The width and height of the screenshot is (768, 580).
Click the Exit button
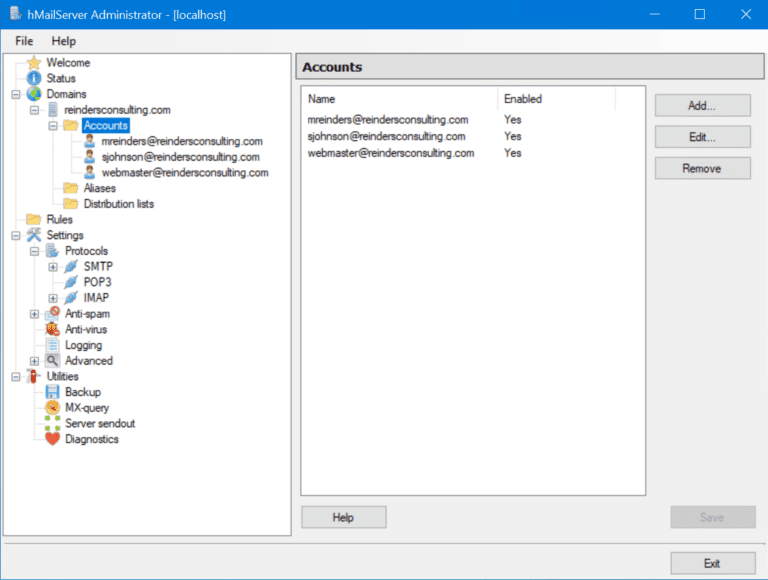pos(713,563)
